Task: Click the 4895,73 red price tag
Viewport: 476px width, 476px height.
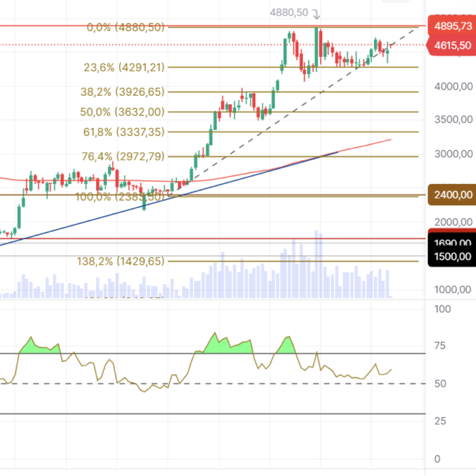Action: [452, 26]
